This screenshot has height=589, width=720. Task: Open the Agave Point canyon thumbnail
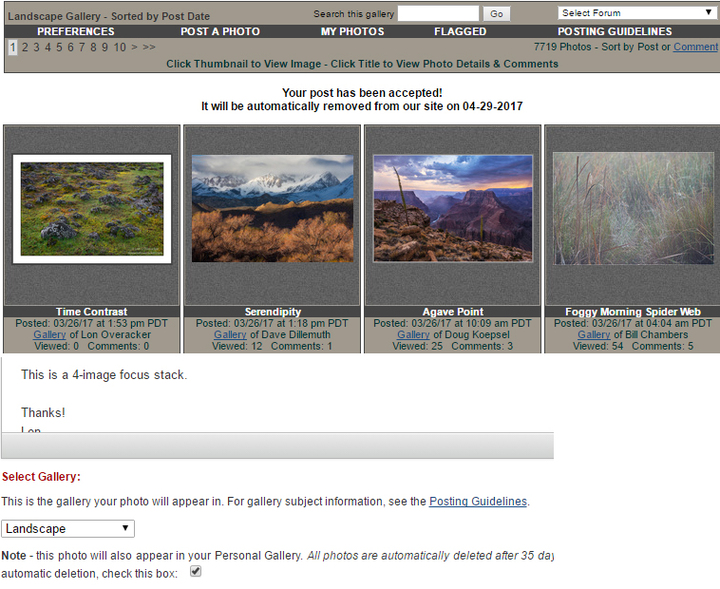tap(453, 208)
